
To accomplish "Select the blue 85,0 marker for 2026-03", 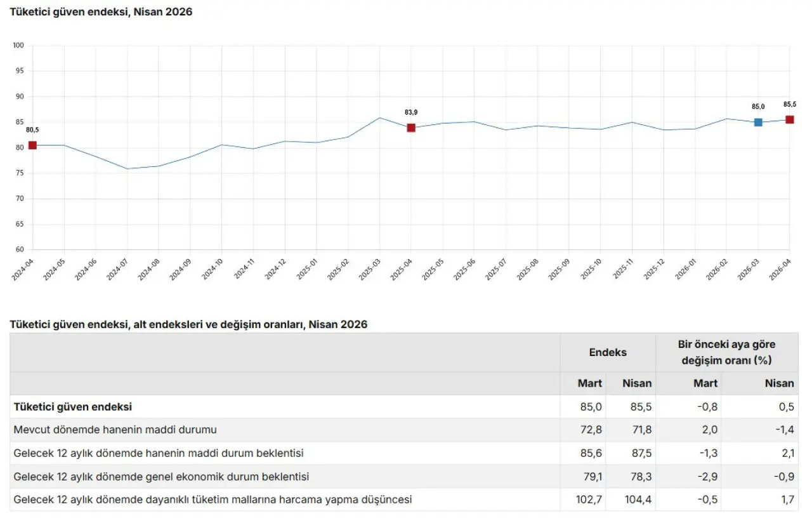I will (x=758, y=122).
